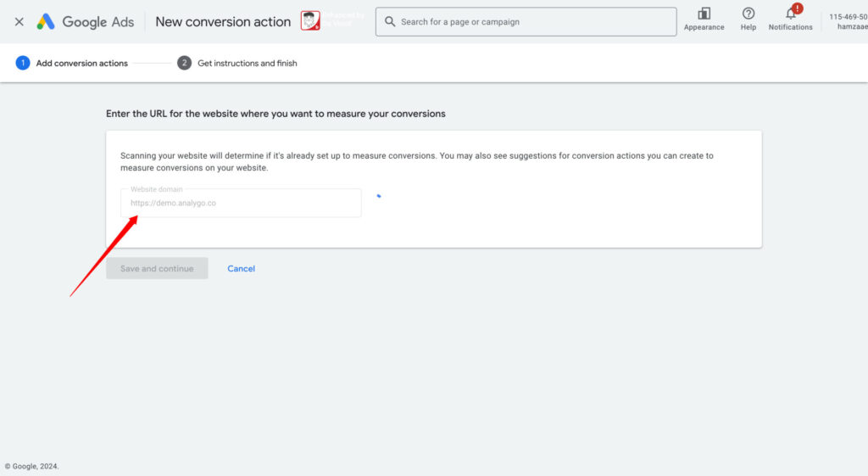Close the New conversion action page
Screen dimensions: 868x476
(x=19, y=22)
